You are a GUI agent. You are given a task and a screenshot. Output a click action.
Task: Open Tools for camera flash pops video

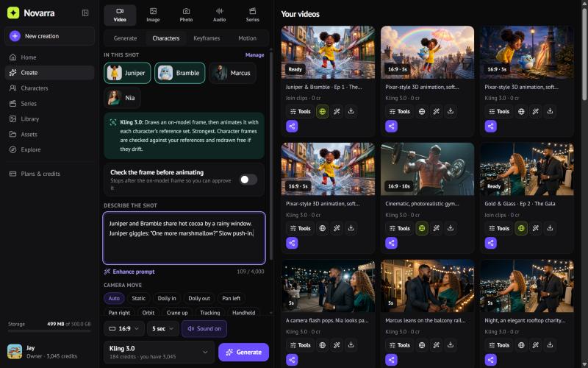click(x=301, y=344)
